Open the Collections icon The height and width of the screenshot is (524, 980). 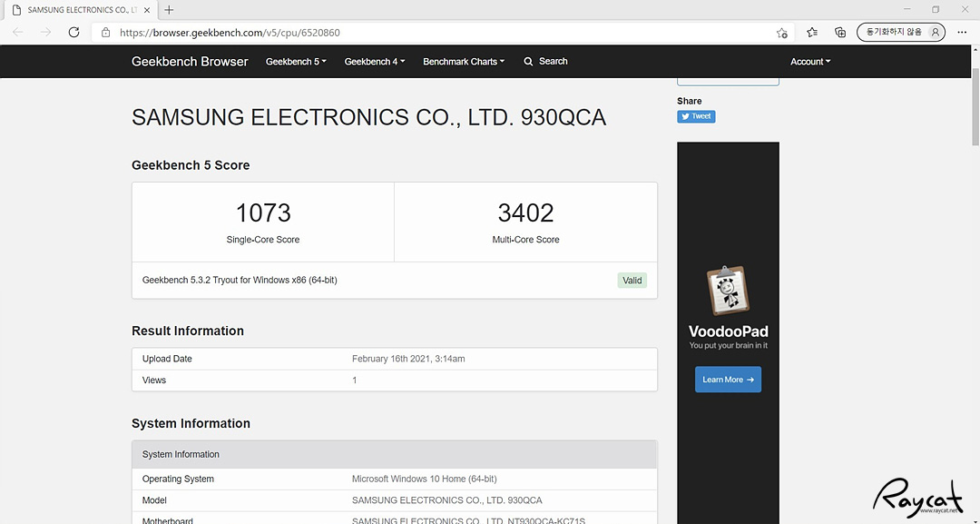coord(840,32)
